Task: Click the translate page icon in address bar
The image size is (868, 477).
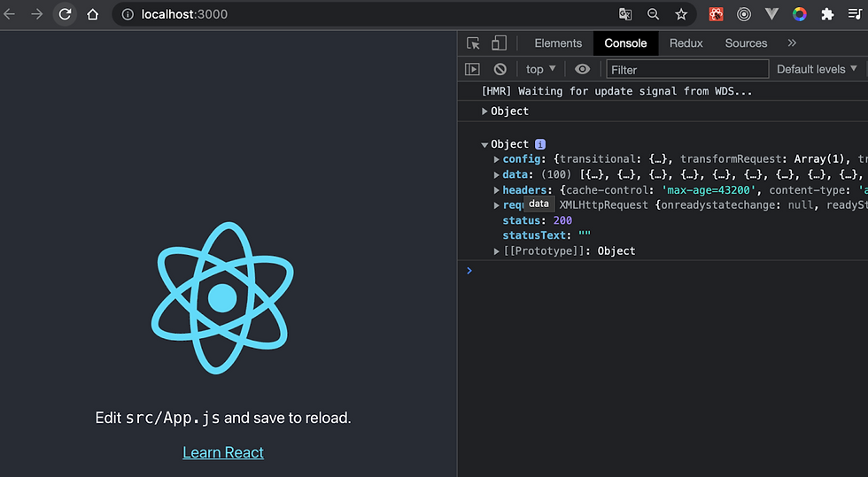Action: [x=625, y=14]
